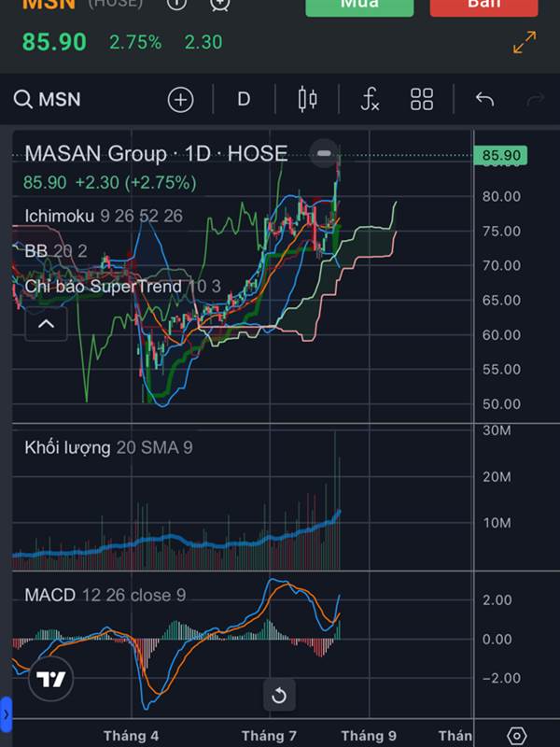Select the SuperTrend 10 3 indicator legend
This screenshot has width=560, height=747.
pyautogui.click(x=122, y=287)
